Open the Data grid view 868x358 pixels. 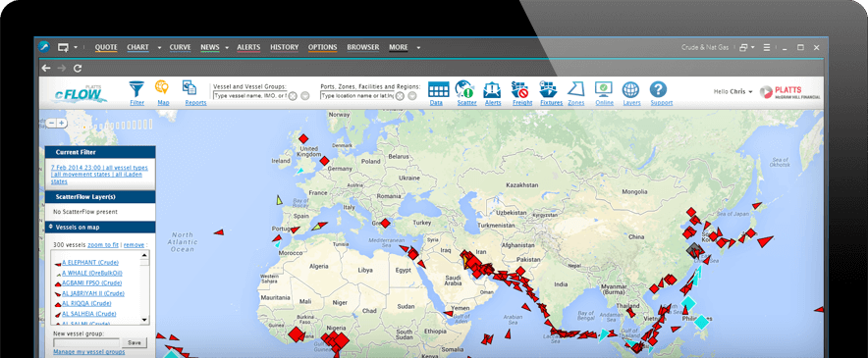(439, 89)
